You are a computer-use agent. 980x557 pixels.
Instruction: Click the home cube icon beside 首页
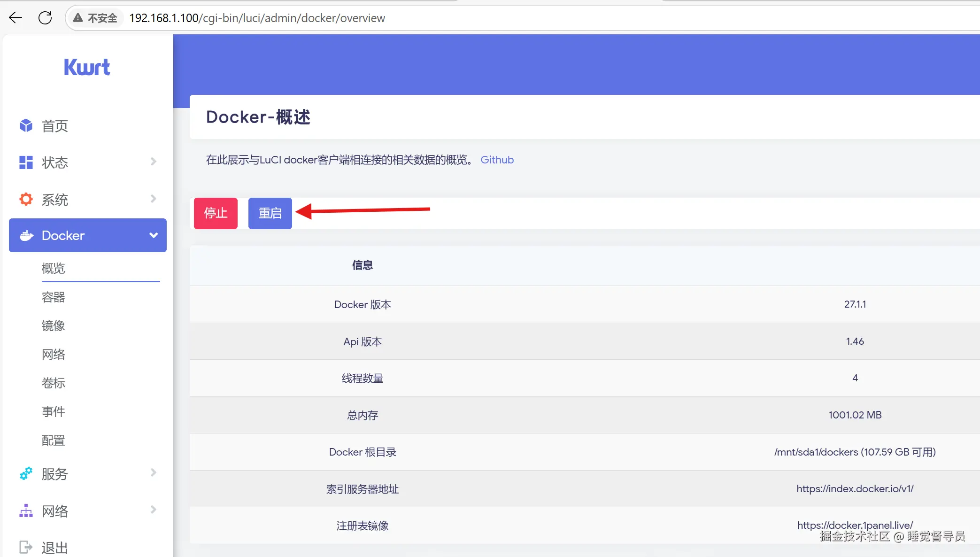tap(26, 125)
